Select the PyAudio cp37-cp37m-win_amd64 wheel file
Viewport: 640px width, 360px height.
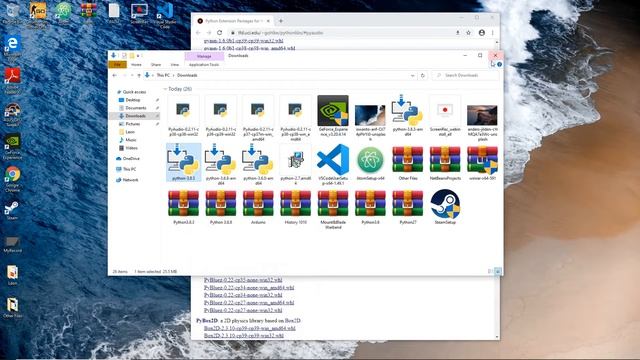(258, 118)
